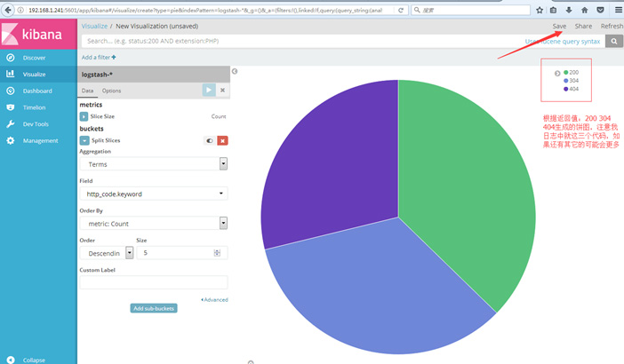This screenshot has width=624, height=364.
Task: Click Save in the top menu
Action: [x=558, y=27]
